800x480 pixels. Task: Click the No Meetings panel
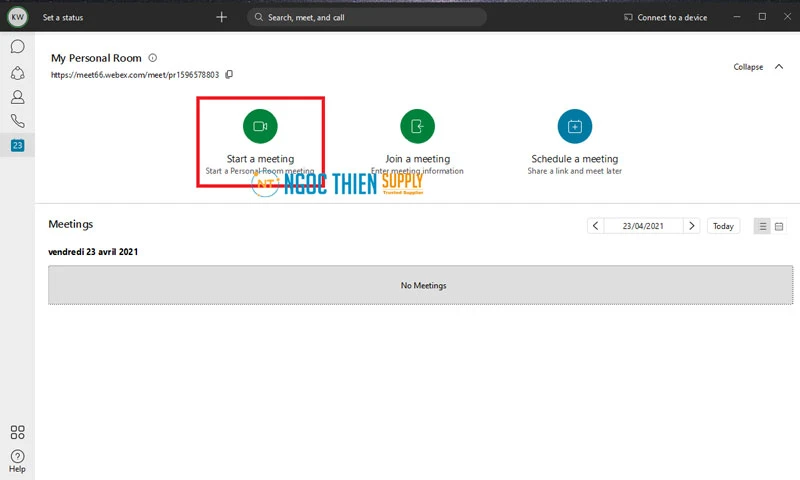point(420,285)
